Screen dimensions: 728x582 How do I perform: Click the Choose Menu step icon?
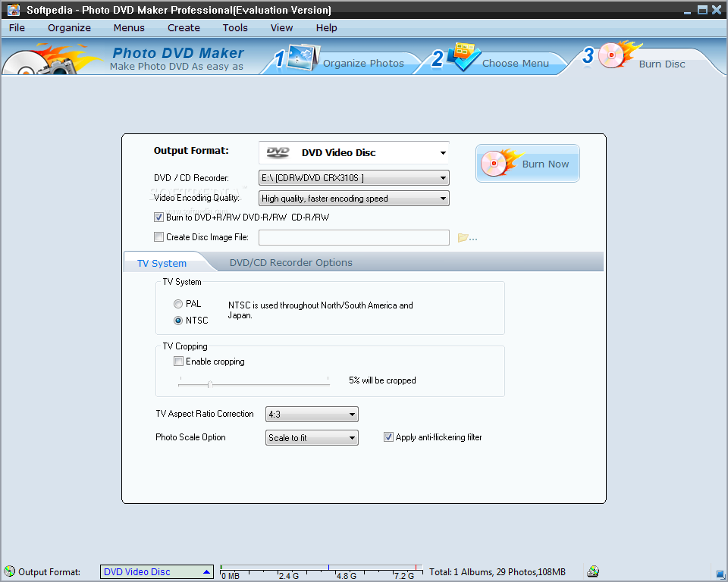pyautogui.click(x=464, y=57)
